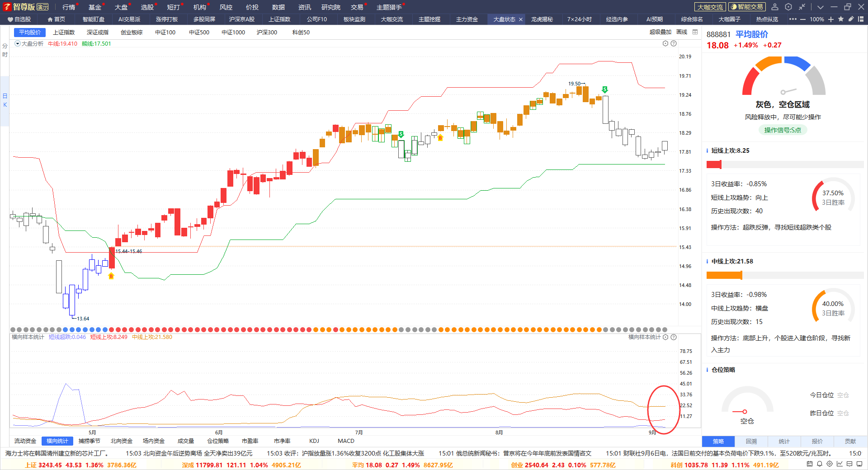The width and height of the screenshot is (868, 470).
Task: Open main chart settings circle icon
Action: [x=665, y=43]
